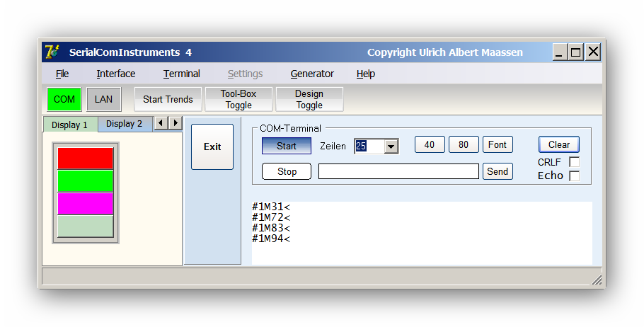Toggle the LAN connection button
The height and width of the screenshot is (327, 644).
(x=103, y=99)
